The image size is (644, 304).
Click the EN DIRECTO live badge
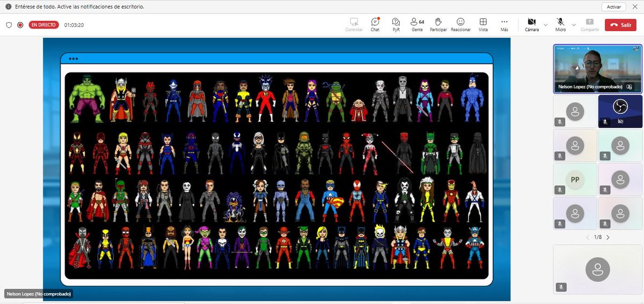[x=43, y=25]
